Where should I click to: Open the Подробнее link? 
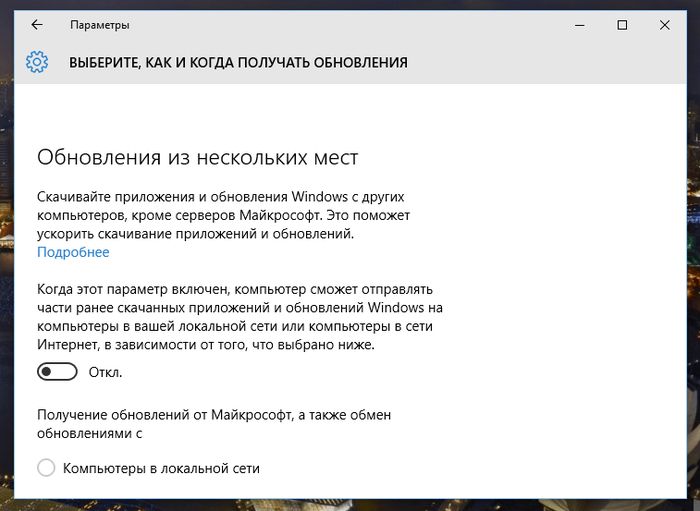tap(73, 252)
